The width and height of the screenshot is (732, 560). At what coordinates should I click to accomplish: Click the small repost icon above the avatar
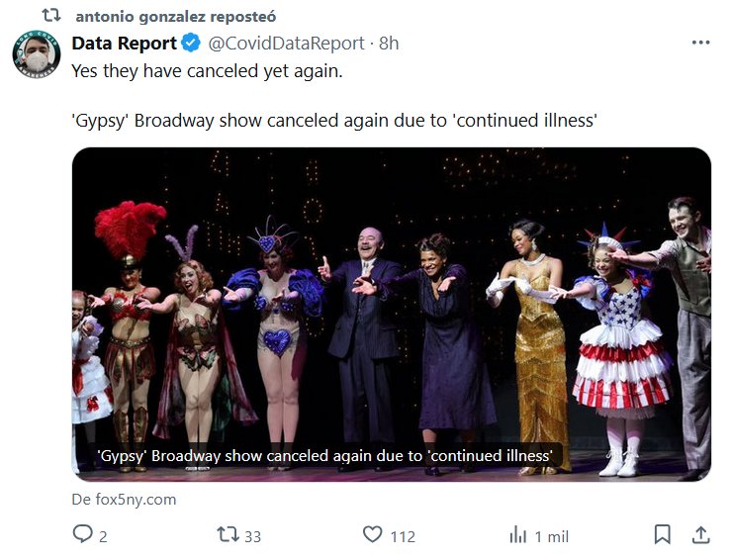click(x=51, y=16)
